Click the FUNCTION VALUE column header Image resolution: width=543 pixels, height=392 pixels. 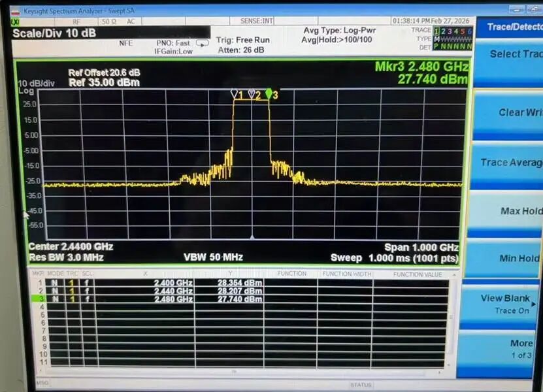(418, 274)
